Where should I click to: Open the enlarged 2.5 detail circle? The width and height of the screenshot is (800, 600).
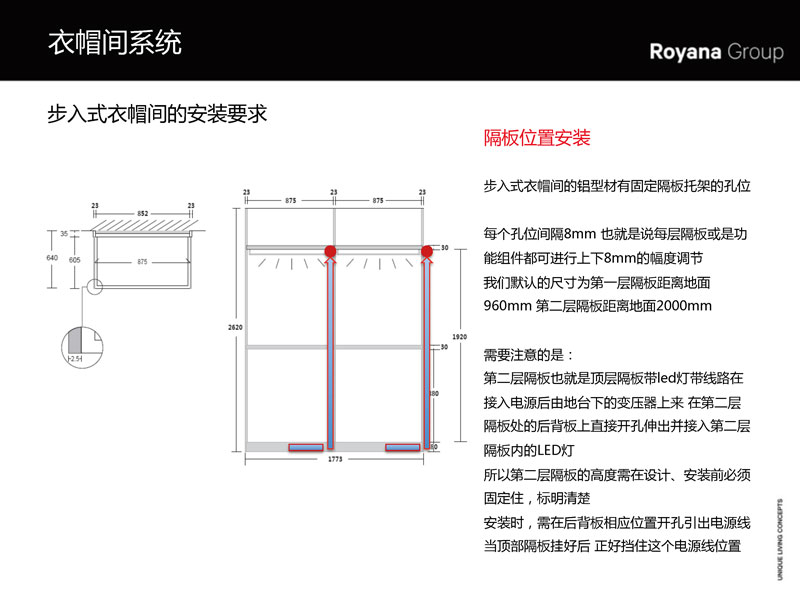[x=77, y=347]
